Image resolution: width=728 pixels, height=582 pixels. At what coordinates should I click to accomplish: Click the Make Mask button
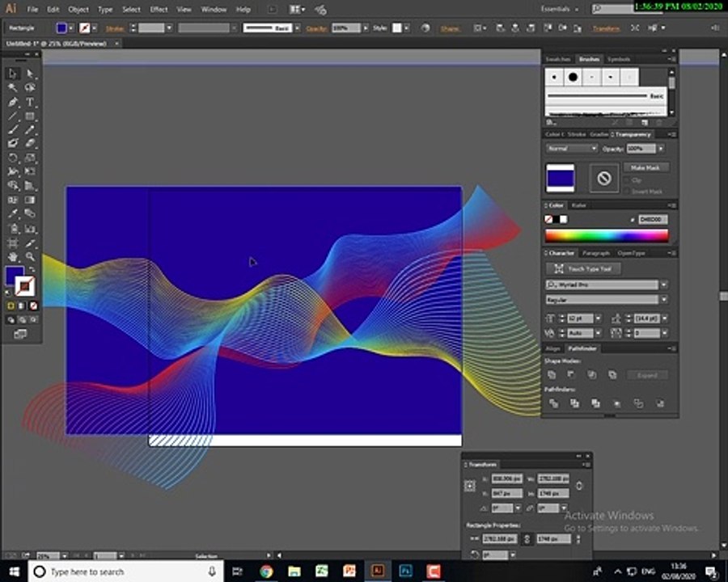click(645, 167)
